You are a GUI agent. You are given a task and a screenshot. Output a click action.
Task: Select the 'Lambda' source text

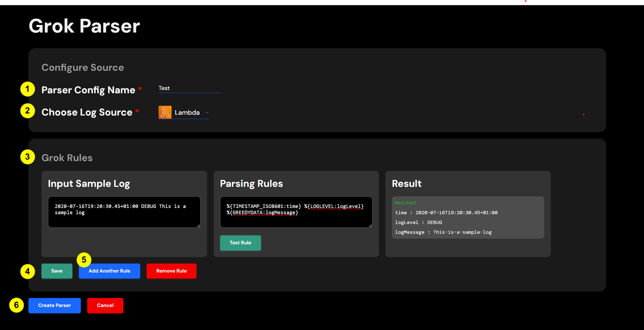point(187,113)
